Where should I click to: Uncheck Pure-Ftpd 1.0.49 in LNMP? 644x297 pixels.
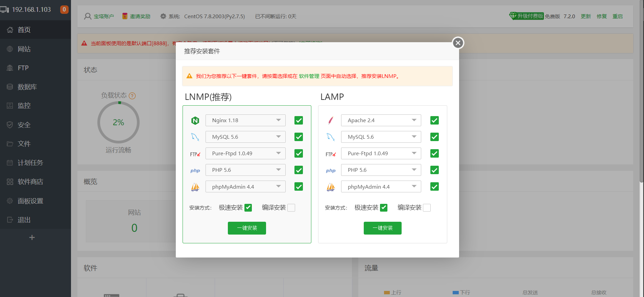[x=299, y=154]
